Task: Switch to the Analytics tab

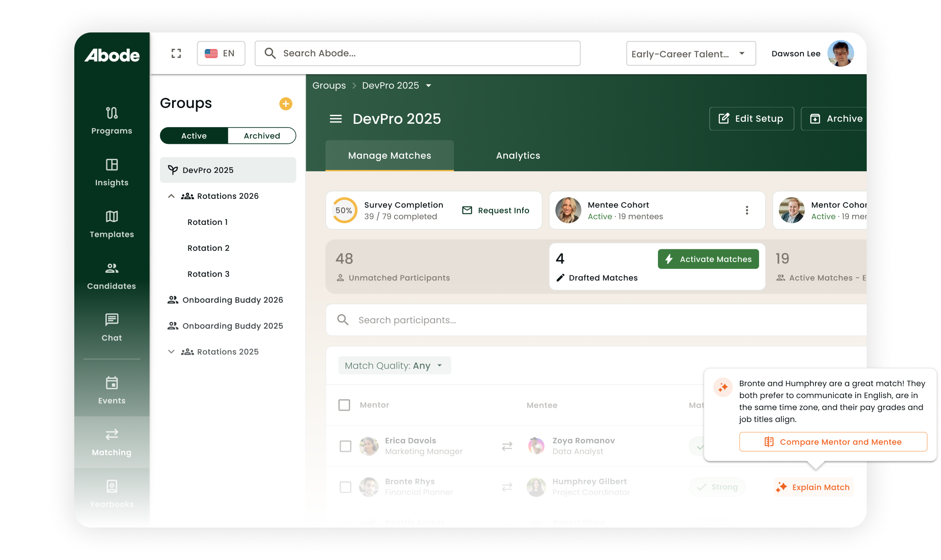Action: click(x=518, y=156)
